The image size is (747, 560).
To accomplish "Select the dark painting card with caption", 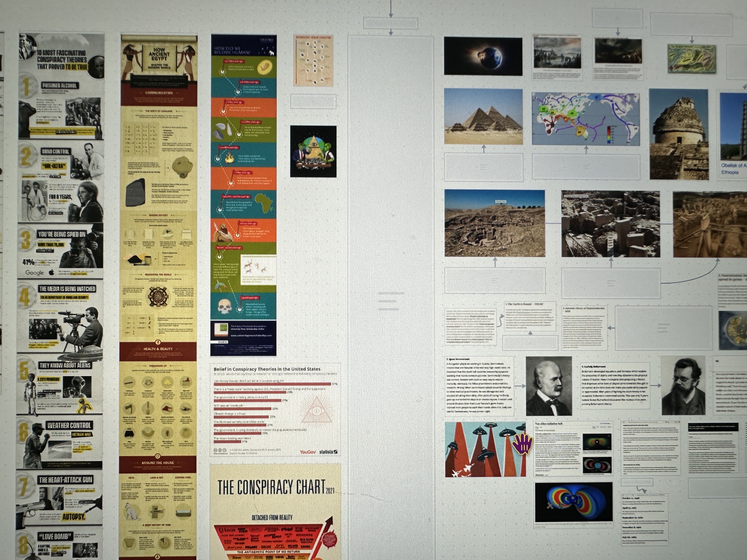I will 618,59.
